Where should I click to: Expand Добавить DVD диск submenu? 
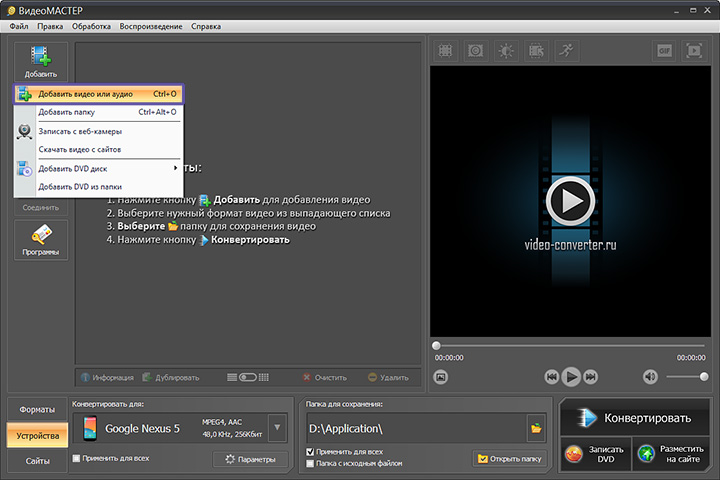click(x=98, y=169)
